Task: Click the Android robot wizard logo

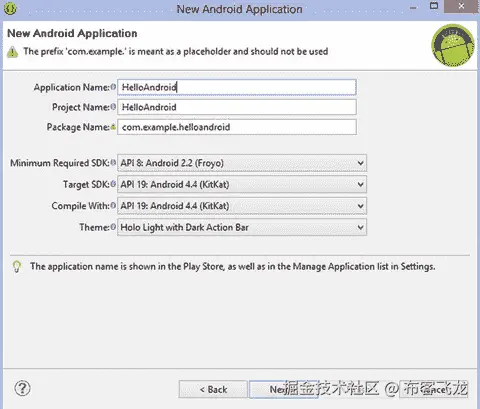Action: coord(453,46)
